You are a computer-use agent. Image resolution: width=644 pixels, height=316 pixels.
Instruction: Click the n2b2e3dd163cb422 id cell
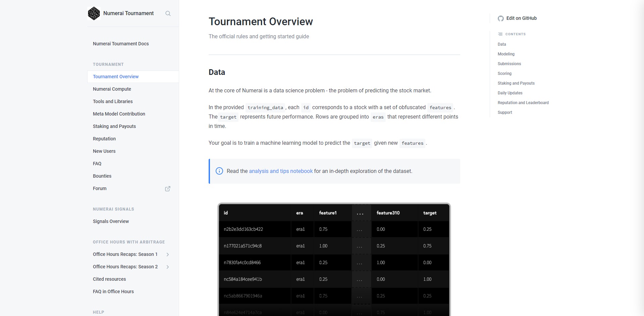tap(243, 229)
